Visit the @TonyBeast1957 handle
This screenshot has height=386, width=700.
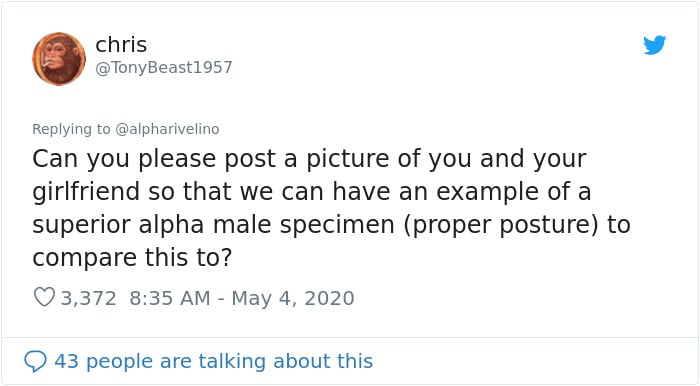click(x=164, y=67)
